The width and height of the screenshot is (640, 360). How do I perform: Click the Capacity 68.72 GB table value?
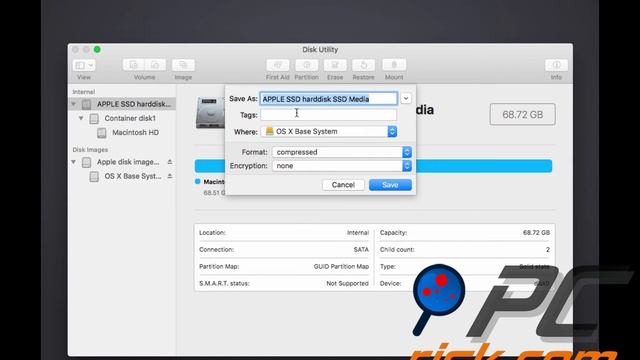pyautogui.click(x=536, y=233)
